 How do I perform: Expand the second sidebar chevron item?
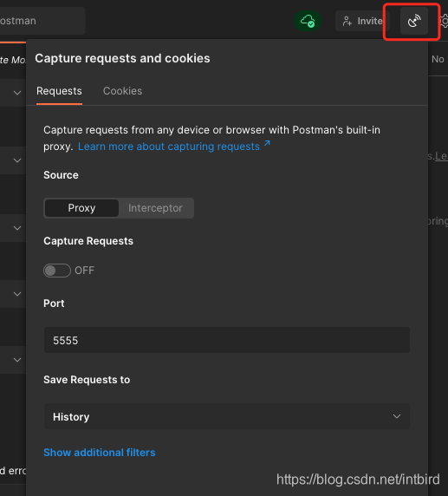pos(17,160)
